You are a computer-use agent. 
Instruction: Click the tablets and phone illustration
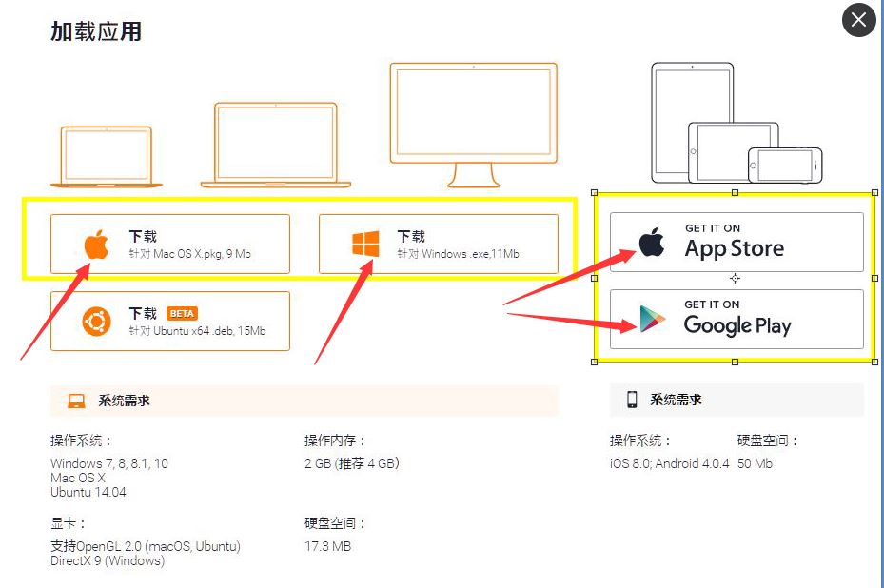click(737, 123)
